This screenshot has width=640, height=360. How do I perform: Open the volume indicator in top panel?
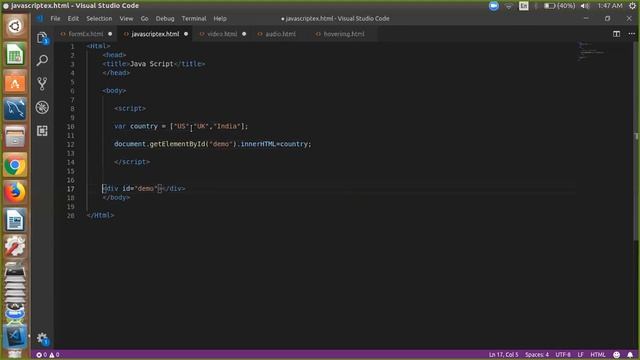[x=585, y=6]
